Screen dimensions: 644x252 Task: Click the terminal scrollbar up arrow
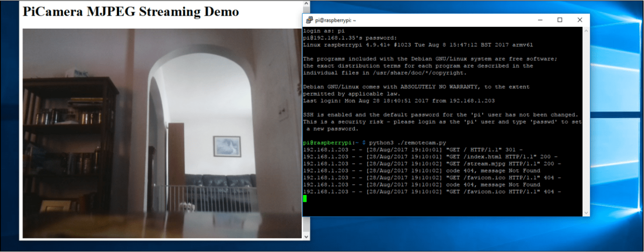pyautogui.click(x=586, y=30)
